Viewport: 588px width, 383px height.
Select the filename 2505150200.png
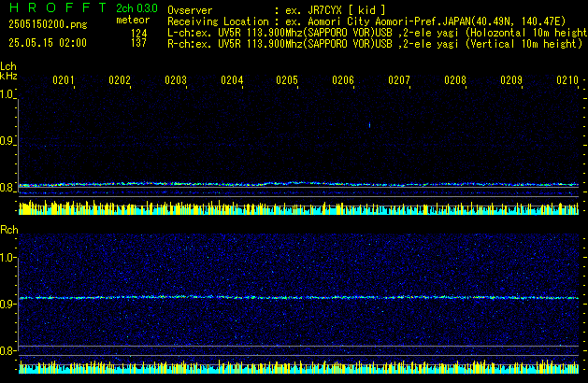click(x=48, y=24)
